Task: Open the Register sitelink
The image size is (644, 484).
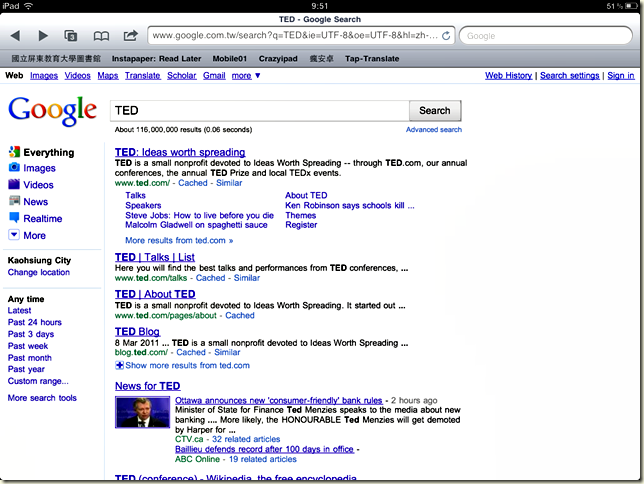Action: click(301, 225)
